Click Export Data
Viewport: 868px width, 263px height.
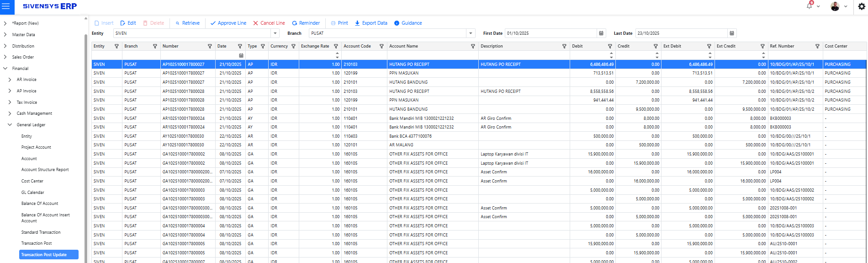point(371,23)
